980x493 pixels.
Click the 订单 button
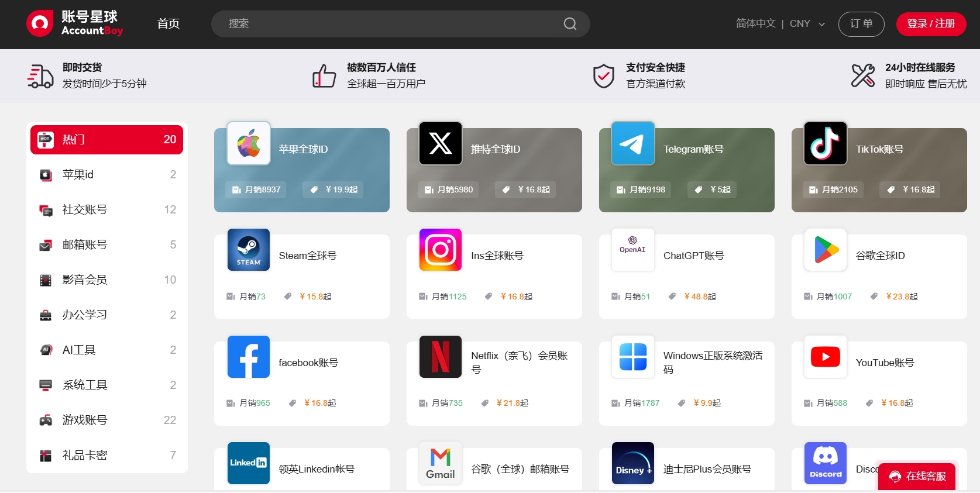(x=861, y=24)
